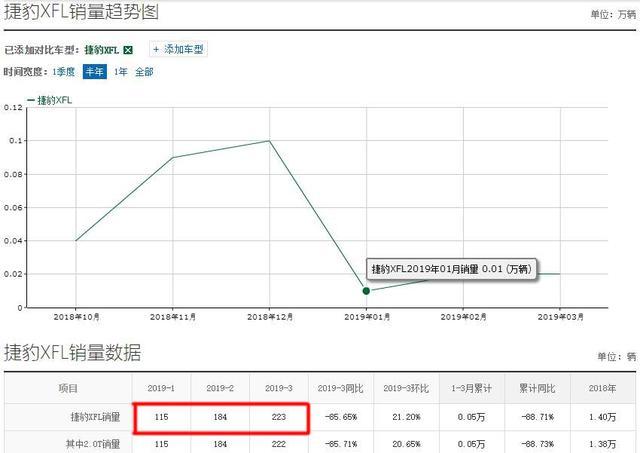Click the value 223 in the table

[x=279, y=417]
